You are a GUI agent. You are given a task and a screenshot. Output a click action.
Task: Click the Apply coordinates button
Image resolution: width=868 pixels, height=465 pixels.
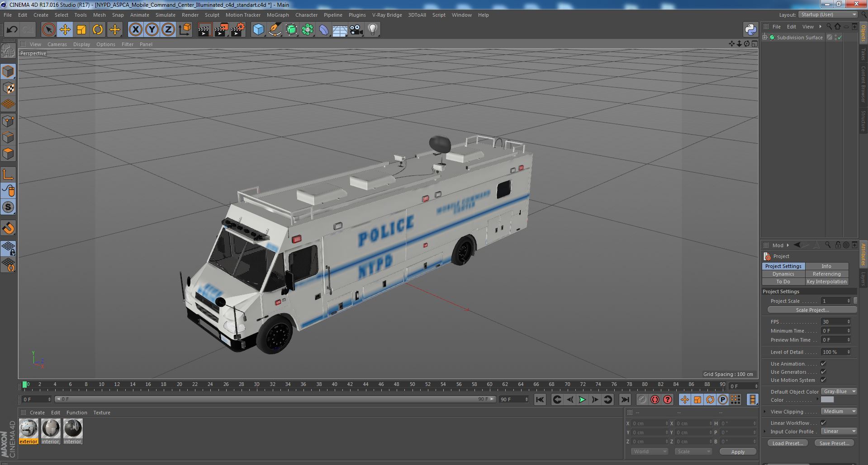(737, 451)
